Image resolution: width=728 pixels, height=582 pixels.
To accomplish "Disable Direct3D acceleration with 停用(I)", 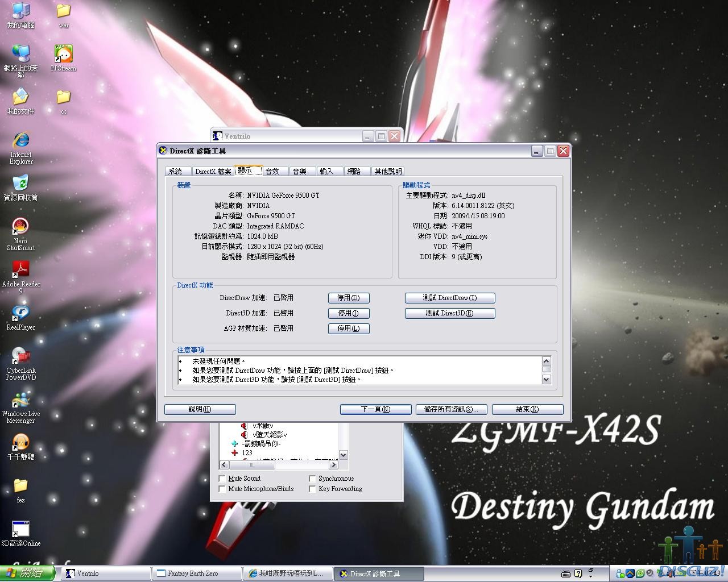I will tap(349, 313).
